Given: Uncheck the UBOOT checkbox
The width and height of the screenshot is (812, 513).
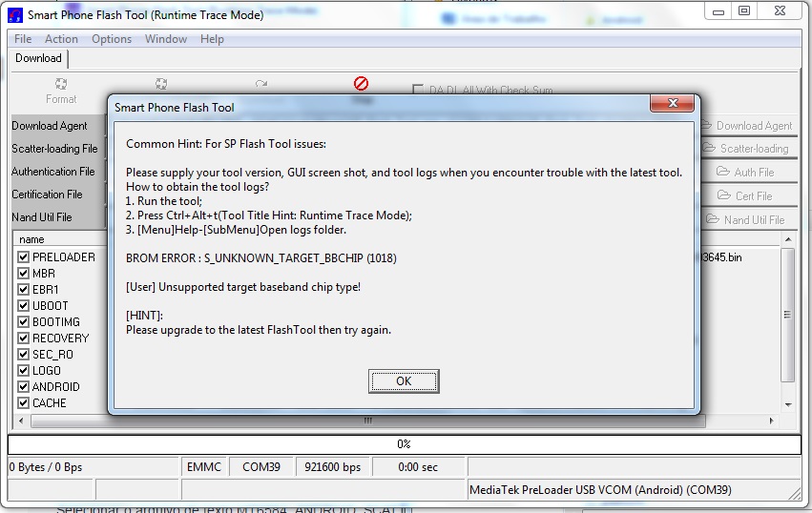Looking at the screenshot, I should click(x=23, y=305).
